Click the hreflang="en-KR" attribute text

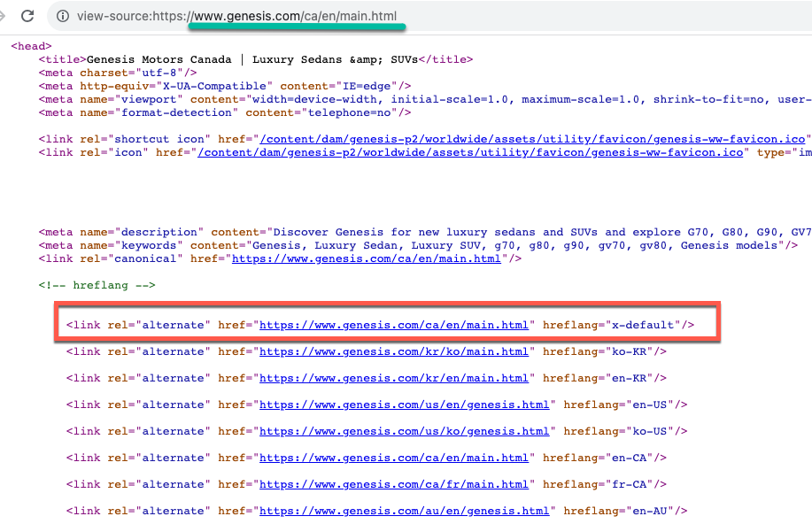pos(598,379)
